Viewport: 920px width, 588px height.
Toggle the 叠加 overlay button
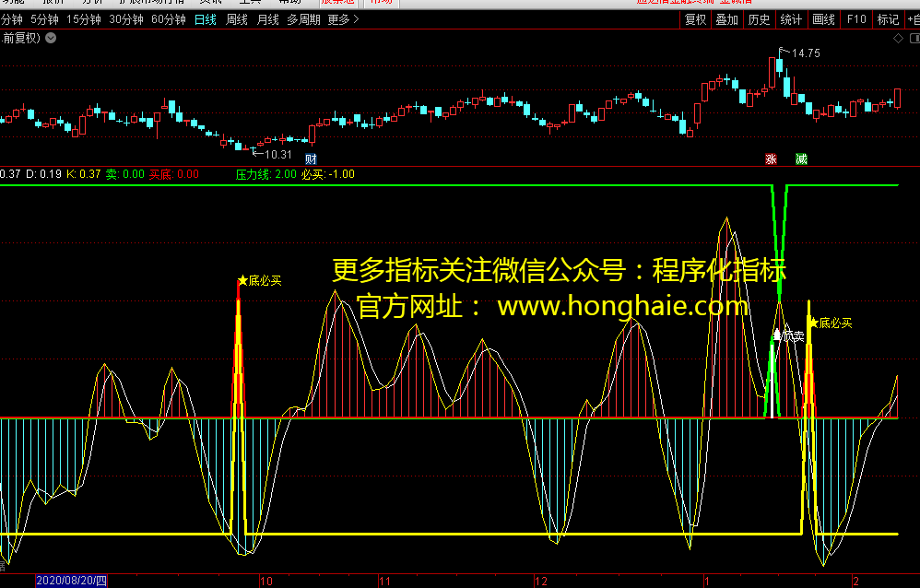pyautogui.click(x=726, y=19)
